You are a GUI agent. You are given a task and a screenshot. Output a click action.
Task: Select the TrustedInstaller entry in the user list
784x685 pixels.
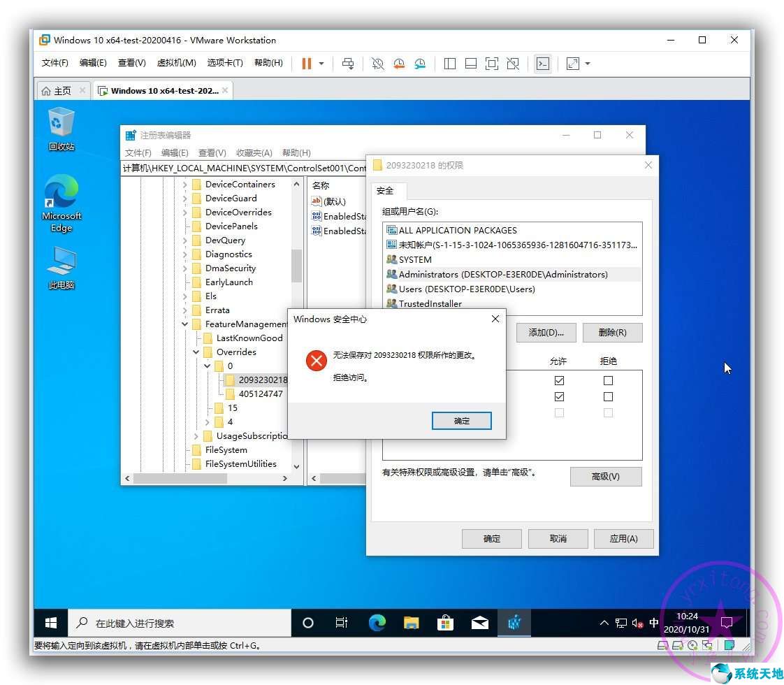click(x=429, y=303)
